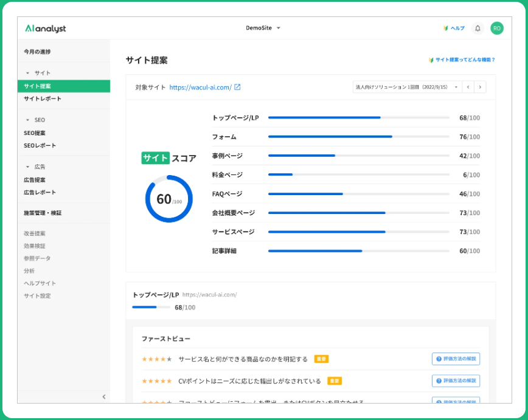
Task: Open the DemoSite site selector dropdown
Action: [x=263, y=28]
